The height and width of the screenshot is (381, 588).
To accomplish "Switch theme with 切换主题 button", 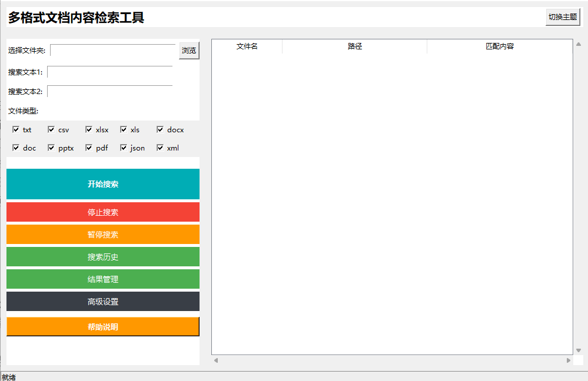I will click(x=562, y=17).
